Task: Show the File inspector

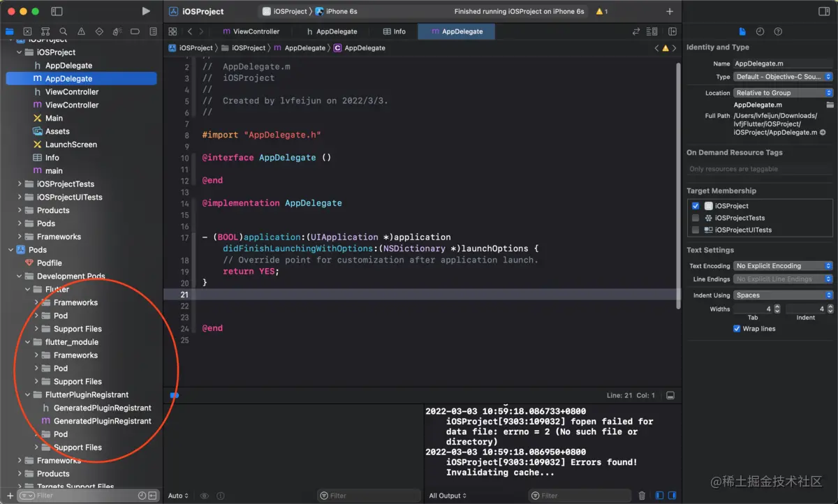Action: (742, 31)
